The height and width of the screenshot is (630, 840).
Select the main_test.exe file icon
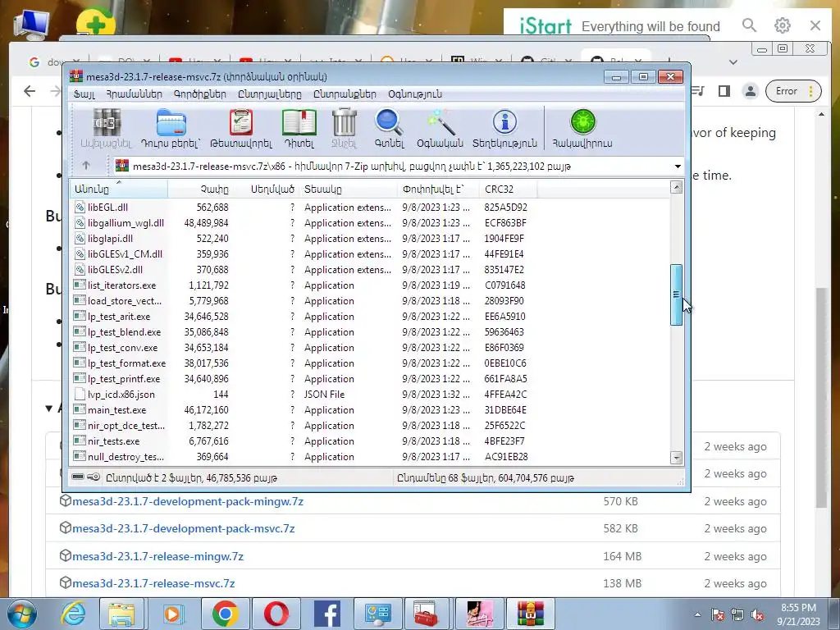click(x=80, y=410)
